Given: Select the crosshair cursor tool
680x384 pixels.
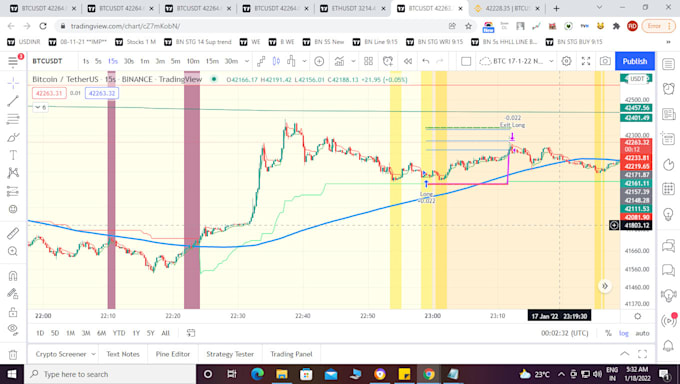Looking at the screenshot, I should (x=13, y=83).
